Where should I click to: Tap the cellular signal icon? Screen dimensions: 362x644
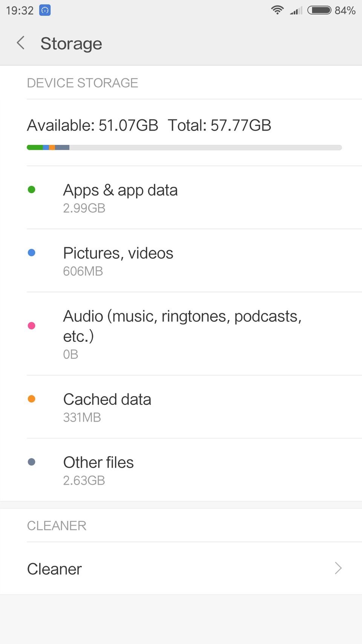[x=296, y=10]
